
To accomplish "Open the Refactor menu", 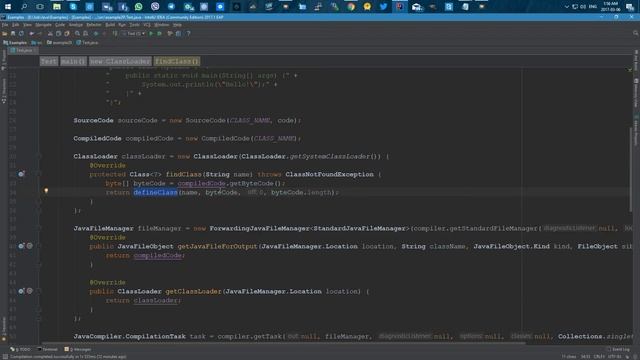I will coord(94,25).
